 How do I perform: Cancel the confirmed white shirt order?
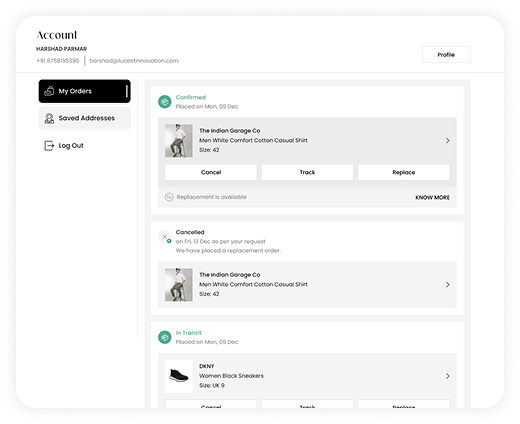pos(211,172)
